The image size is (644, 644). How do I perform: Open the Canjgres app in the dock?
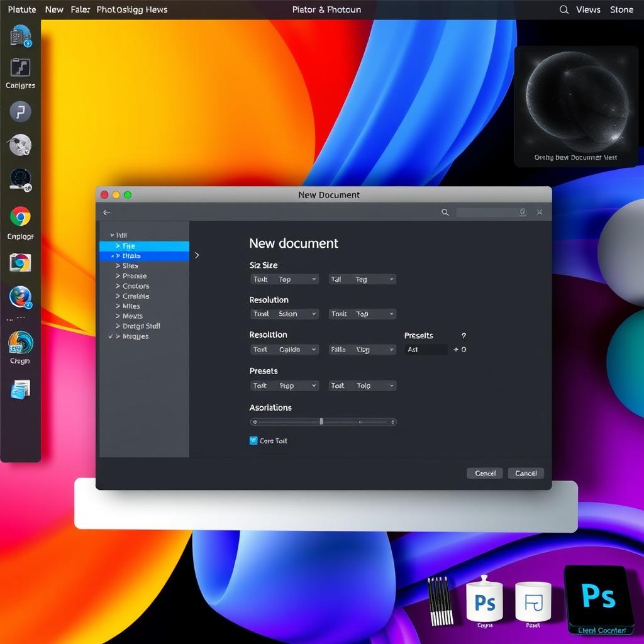[20, 67]
